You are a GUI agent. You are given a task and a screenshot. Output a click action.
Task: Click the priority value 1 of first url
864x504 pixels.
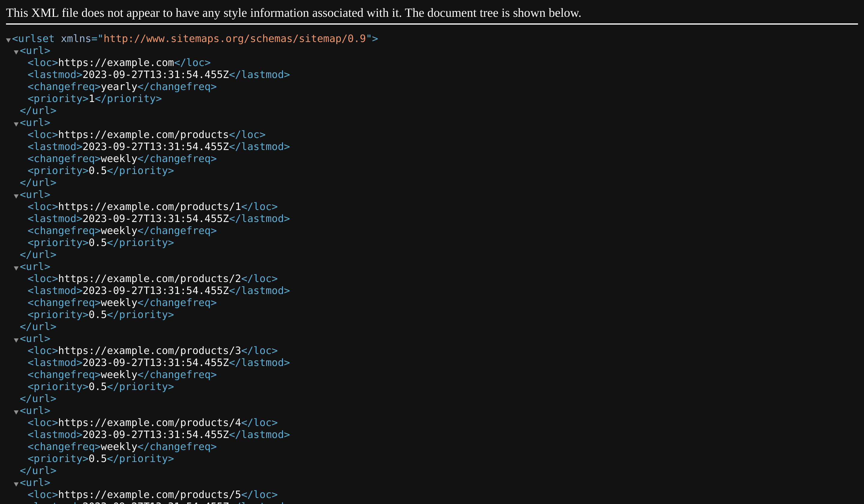[x=91, y=99]
